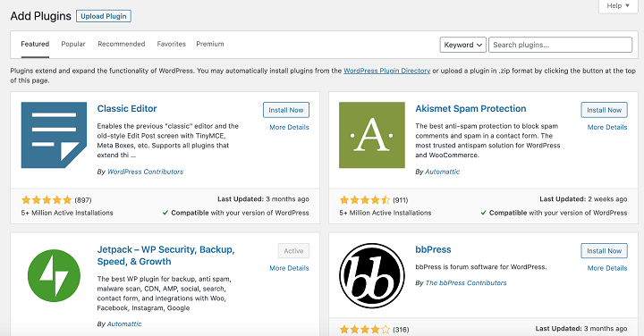Click the Jetpack green lightning logo
This screenshot has height=336, width=644.
point(54,276)
